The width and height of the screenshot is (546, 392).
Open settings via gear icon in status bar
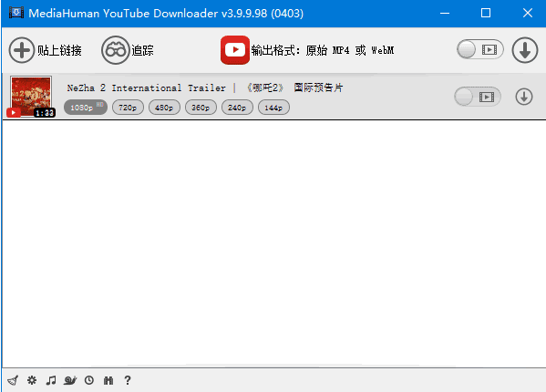click(32, 380)
